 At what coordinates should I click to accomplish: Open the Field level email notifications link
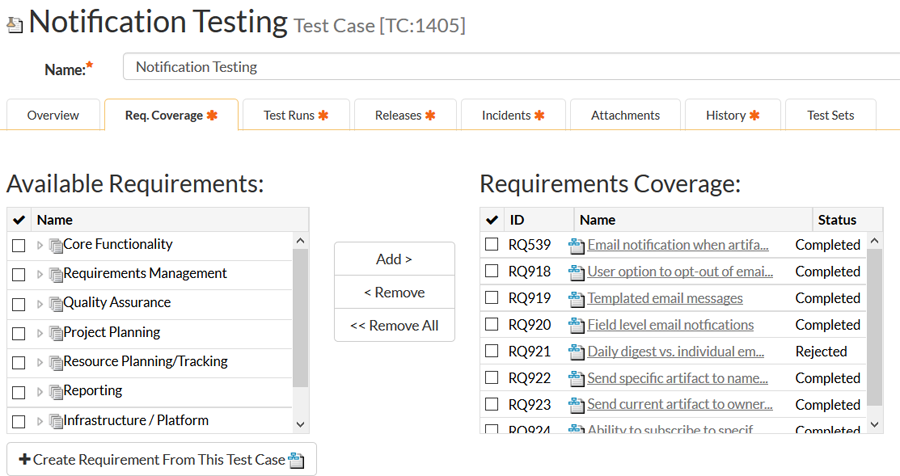[x=670, y=325]
